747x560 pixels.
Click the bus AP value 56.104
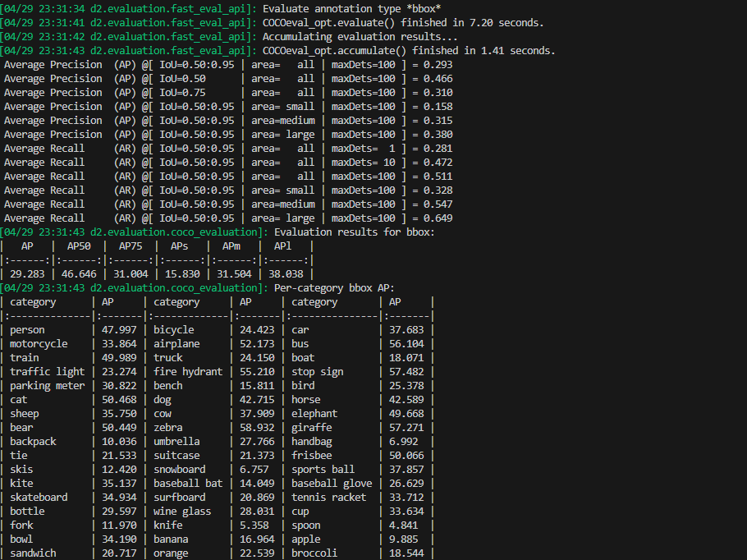tap(406, 343)
